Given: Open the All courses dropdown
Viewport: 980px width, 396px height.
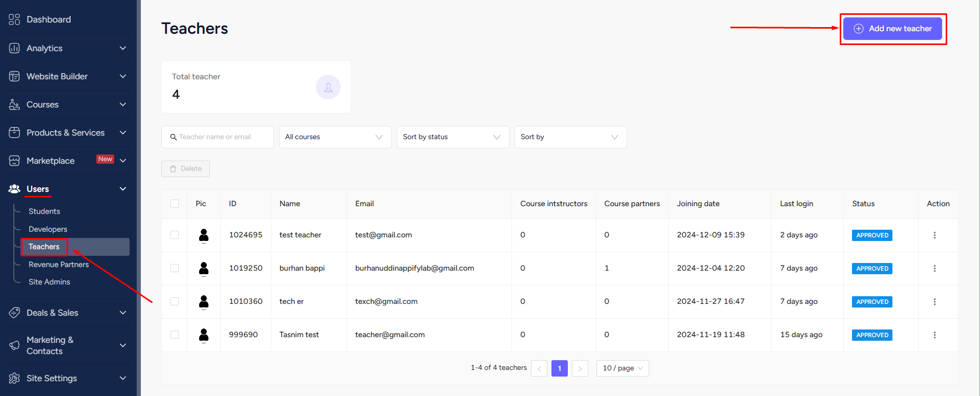Looking at the screenshot, I should (x=335, y=137).
